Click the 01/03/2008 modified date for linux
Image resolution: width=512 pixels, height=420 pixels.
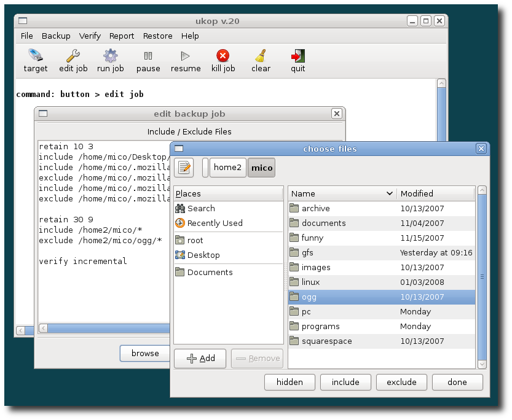(422, 282)
